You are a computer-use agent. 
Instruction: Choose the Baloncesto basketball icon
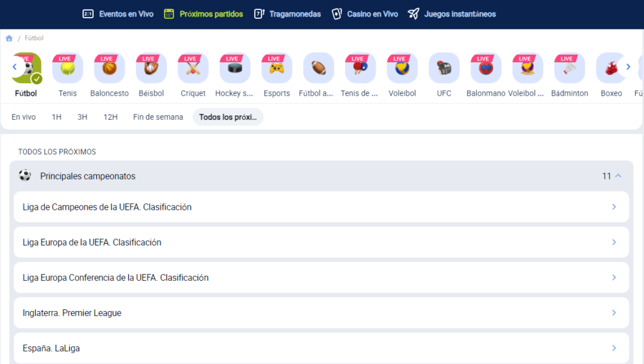pyautogui.click(x=109, y=68)
